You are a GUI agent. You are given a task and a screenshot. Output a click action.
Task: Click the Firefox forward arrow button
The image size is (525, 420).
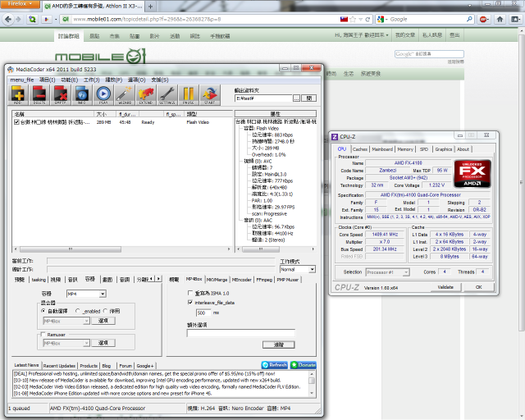point(18,20)
